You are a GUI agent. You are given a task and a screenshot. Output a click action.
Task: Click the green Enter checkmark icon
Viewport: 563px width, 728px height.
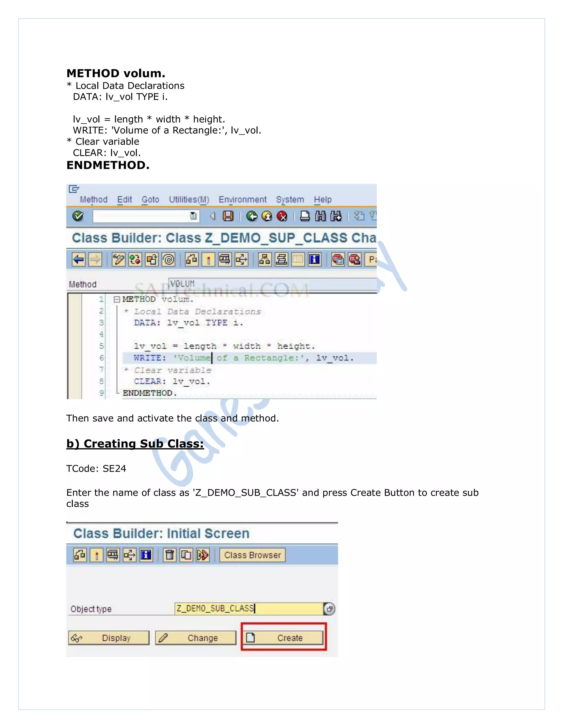tap(78, 216)
